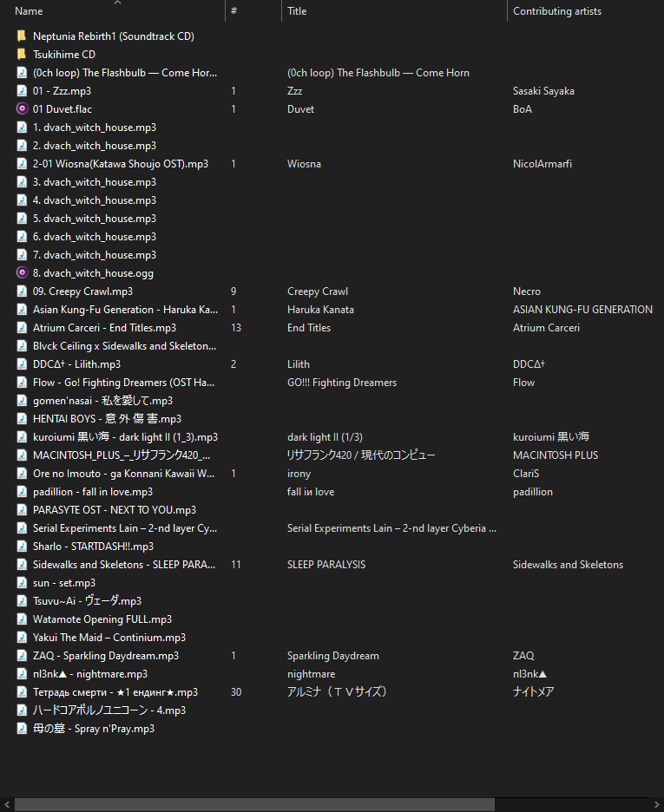Viewport: 664px width, 812px height.
Task: Click the PARASYTE OST file icon
Action: (22, 510)
